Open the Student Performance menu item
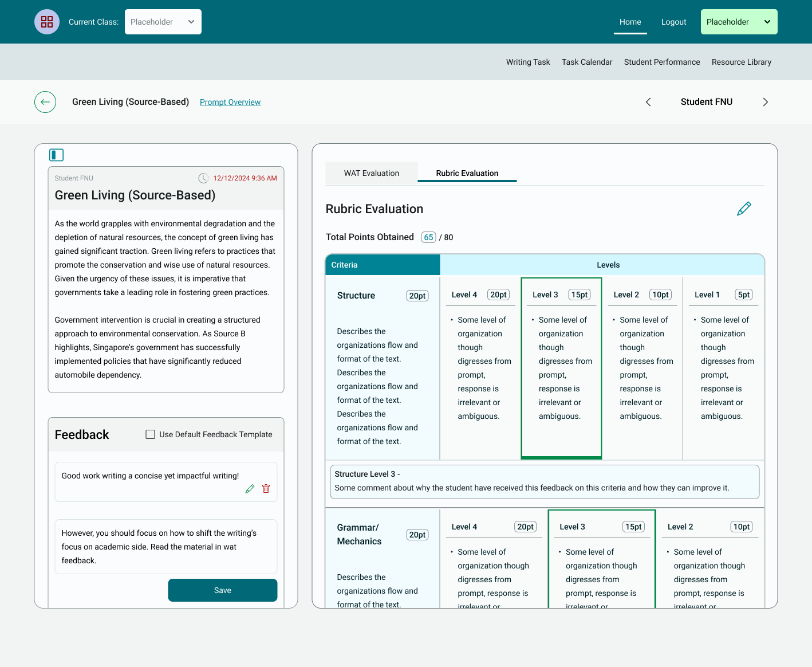Viewport: 812px width, 667px height. [661, 62]
